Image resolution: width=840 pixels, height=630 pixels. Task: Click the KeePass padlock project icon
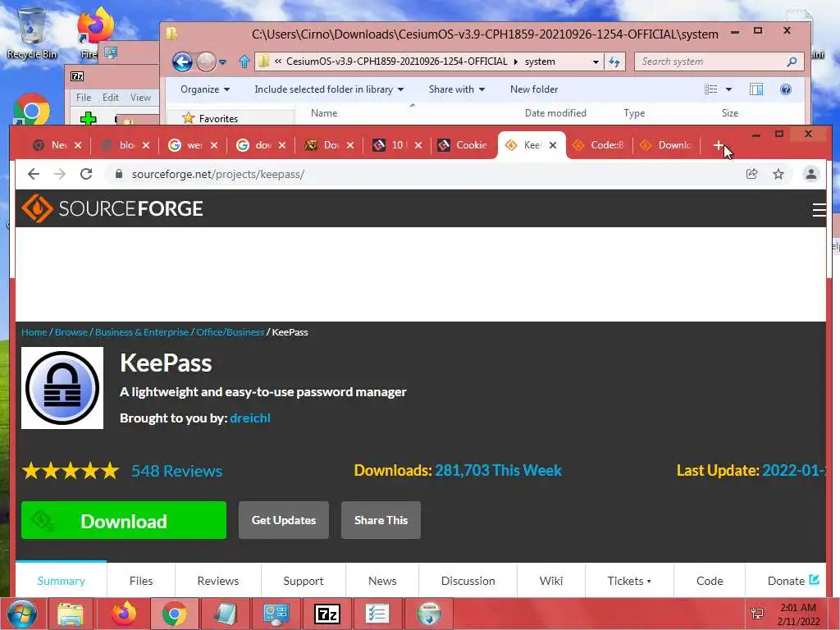click(62, 388)
